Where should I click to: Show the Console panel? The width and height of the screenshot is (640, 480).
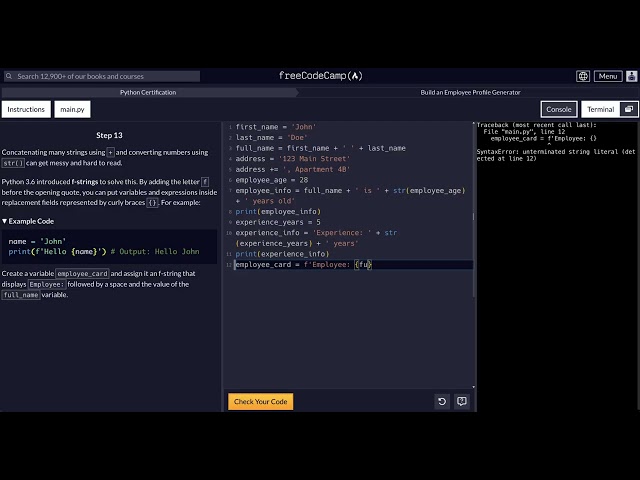coord(559,109)
